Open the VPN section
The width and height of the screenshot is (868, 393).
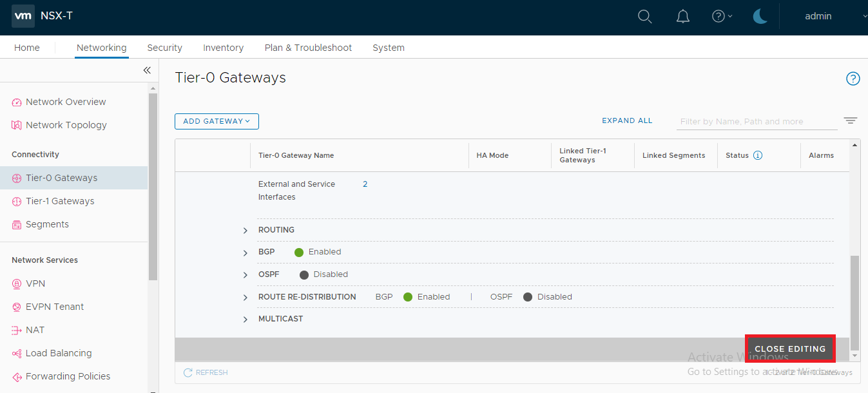[x=35, y=283]
